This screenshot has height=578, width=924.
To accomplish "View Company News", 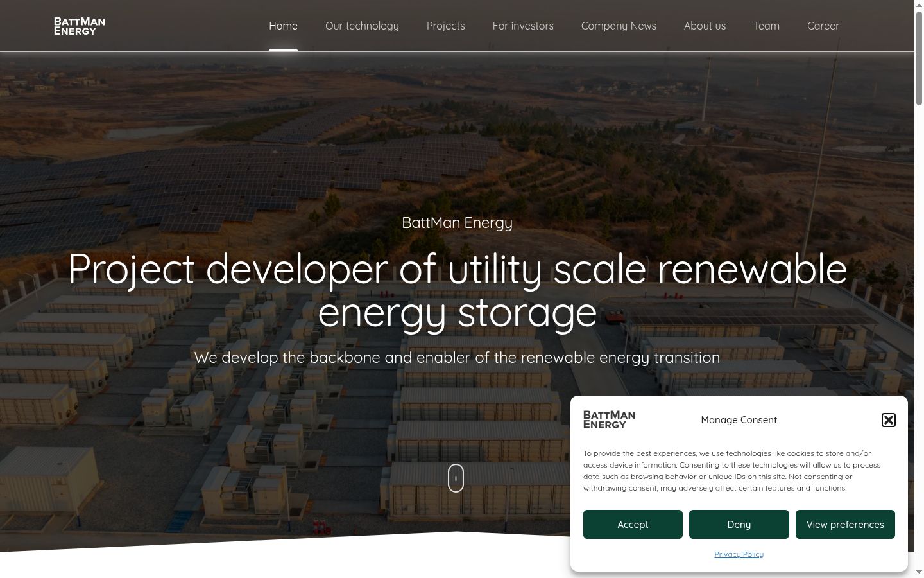I will point(619,26).
